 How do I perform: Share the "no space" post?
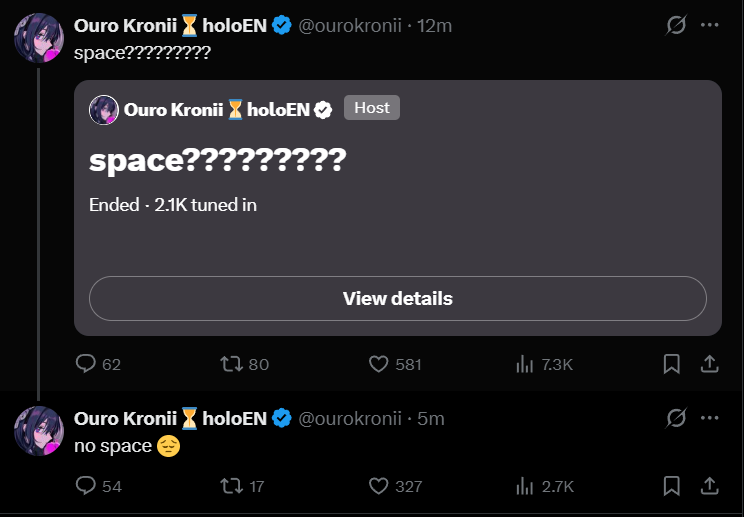(x=708, y=486)
